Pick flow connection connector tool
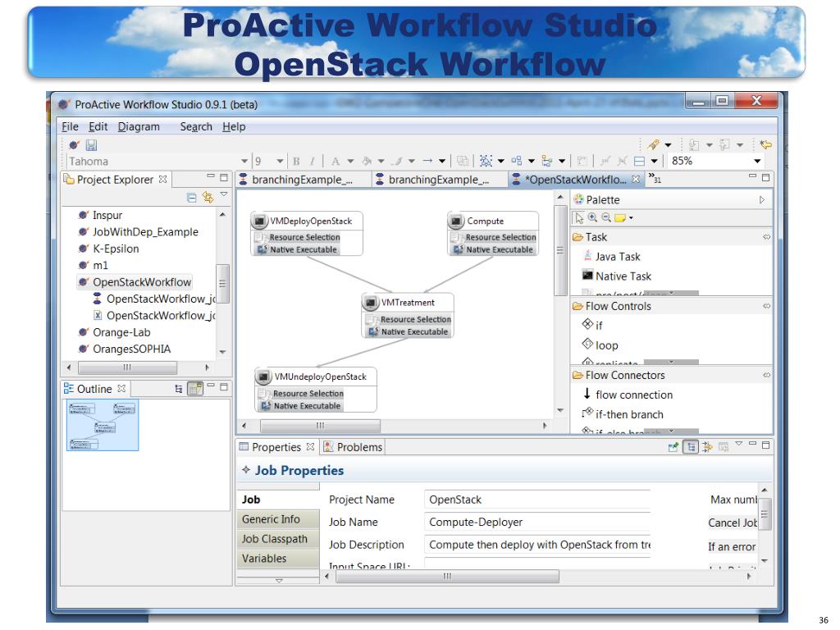Viewport: 840px width, 630px height. coord(628,395)
